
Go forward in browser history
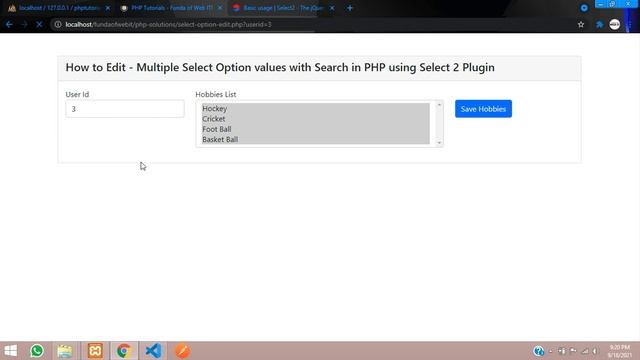pos(24,24)
